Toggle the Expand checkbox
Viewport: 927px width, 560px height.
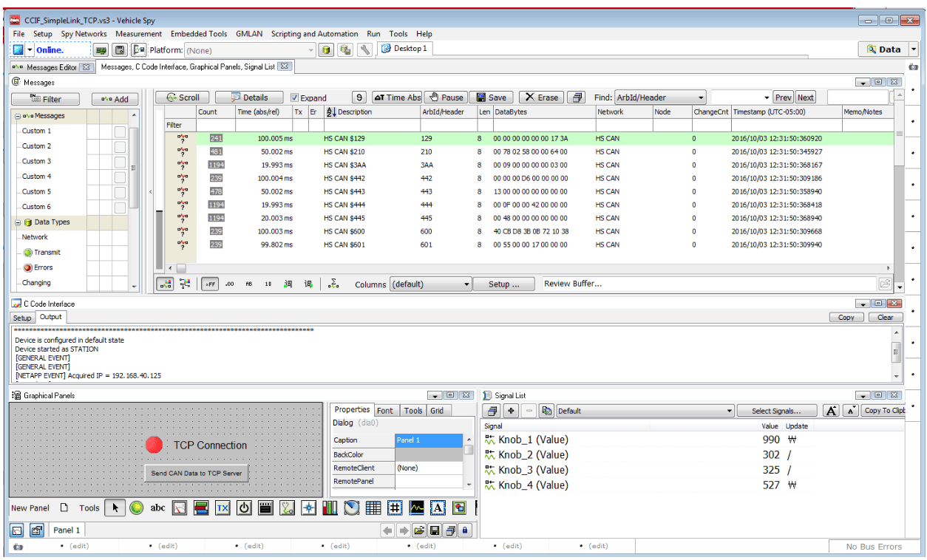[295, 98]
